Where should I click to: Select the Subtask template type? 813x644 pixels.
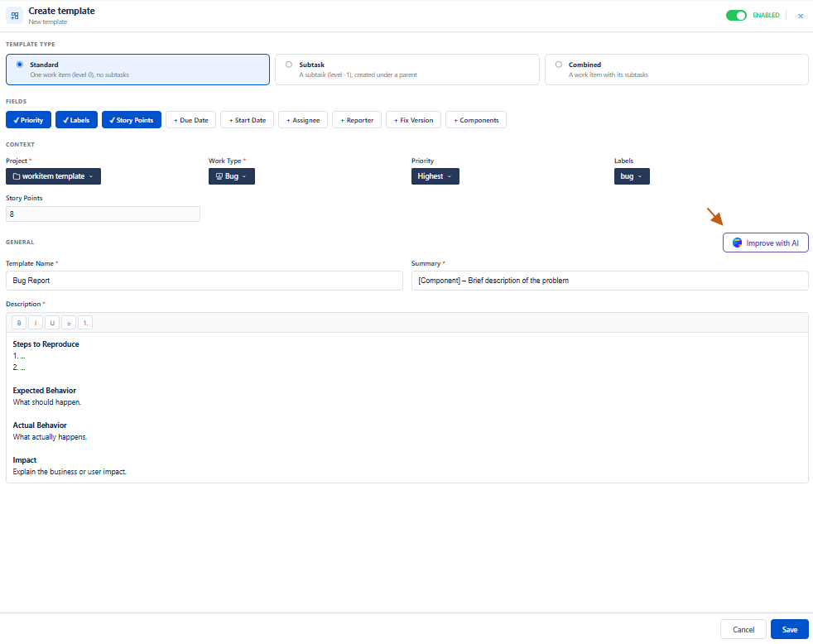(x=407, y=70)
